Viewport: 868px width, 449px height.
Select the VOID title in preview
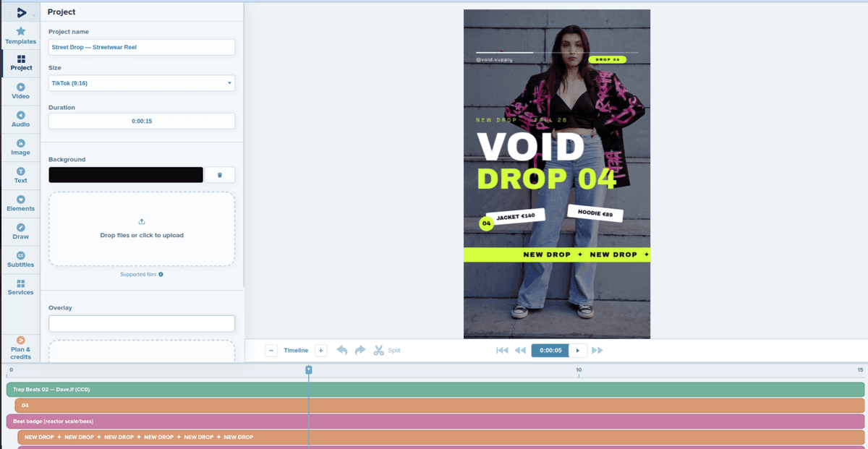coord(530,147)
